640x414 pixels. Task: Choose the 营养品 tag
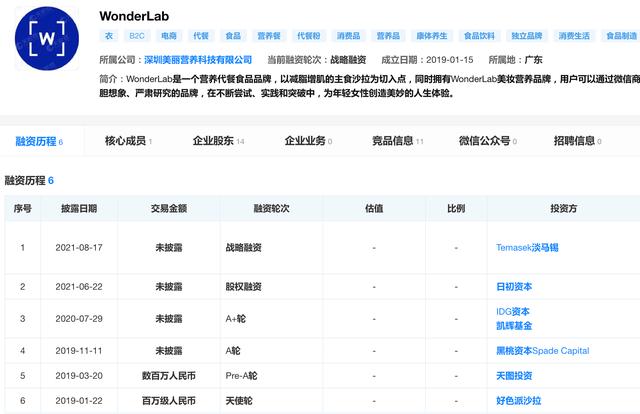pos(388,36)
